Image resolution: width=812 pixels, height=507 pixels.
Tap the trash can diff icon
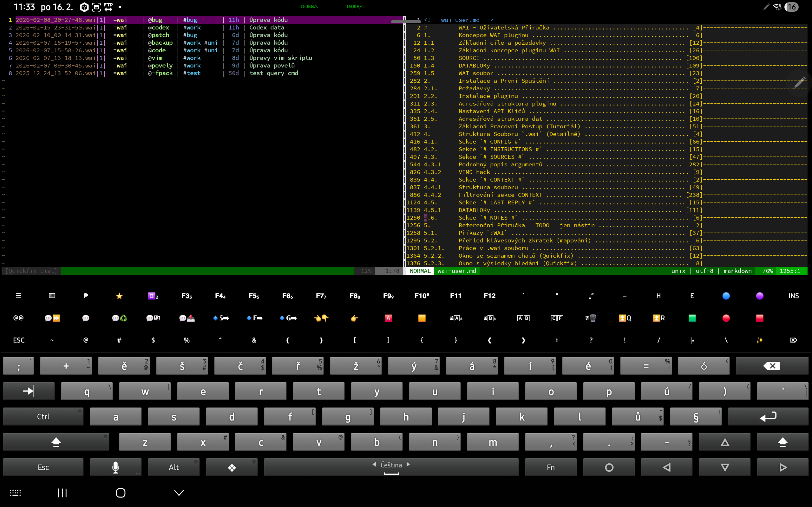(x=591, y=318)
